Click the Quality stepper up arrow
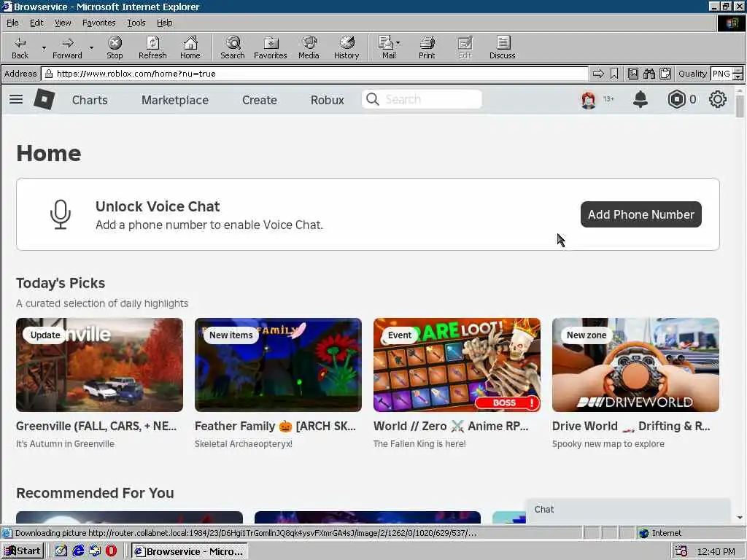Viewport: 747px width, 560px height. (738, 71)
